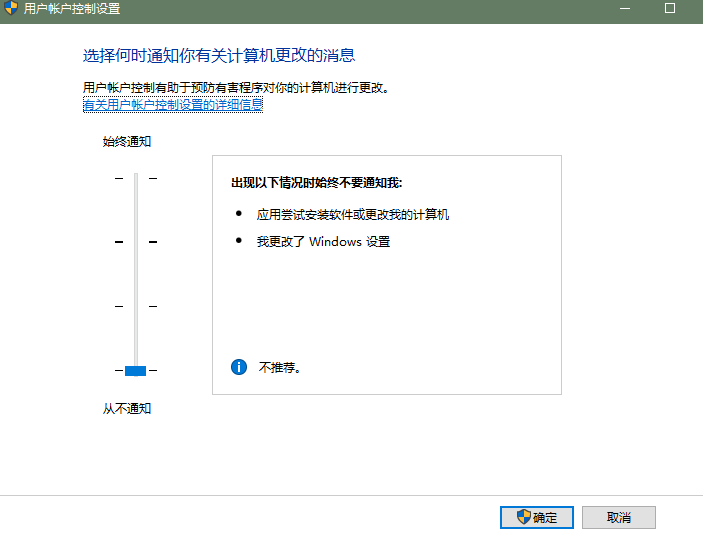Confirm with the 确定 button
Viewport: 703px width, 541px height.
(x=537, y=517)
